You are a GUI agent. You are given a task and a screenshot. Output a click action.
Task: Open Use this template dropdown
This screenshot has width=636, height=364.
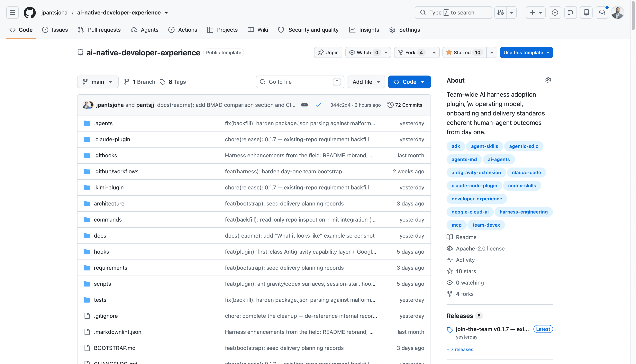(526, 52)
